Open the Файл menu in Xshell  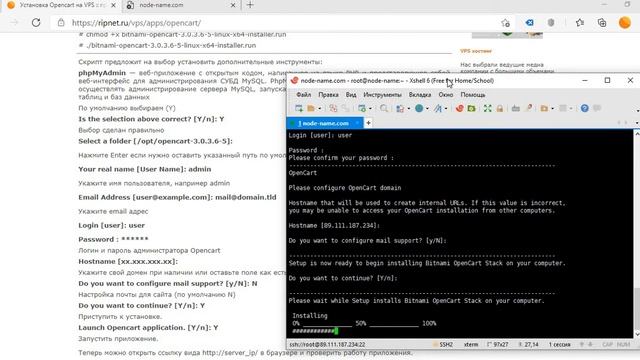tap(303, 95)
